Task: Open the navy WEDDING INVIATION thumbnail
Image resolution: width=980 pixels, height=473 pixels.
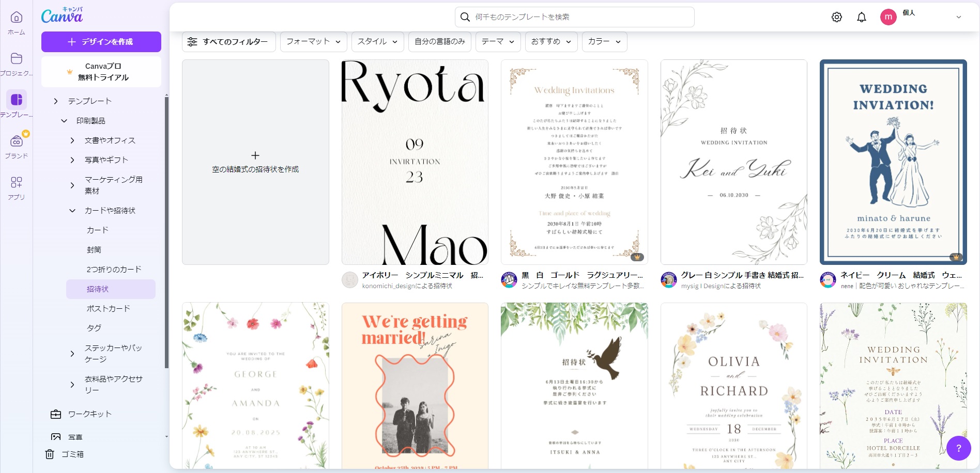Action: pos(893,162)
